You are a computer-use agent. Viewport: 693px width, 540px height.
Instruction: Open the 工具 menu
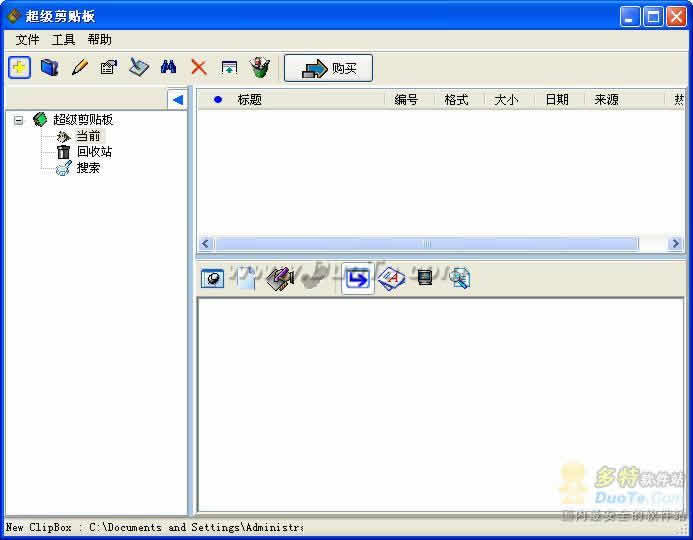point(63,40)
